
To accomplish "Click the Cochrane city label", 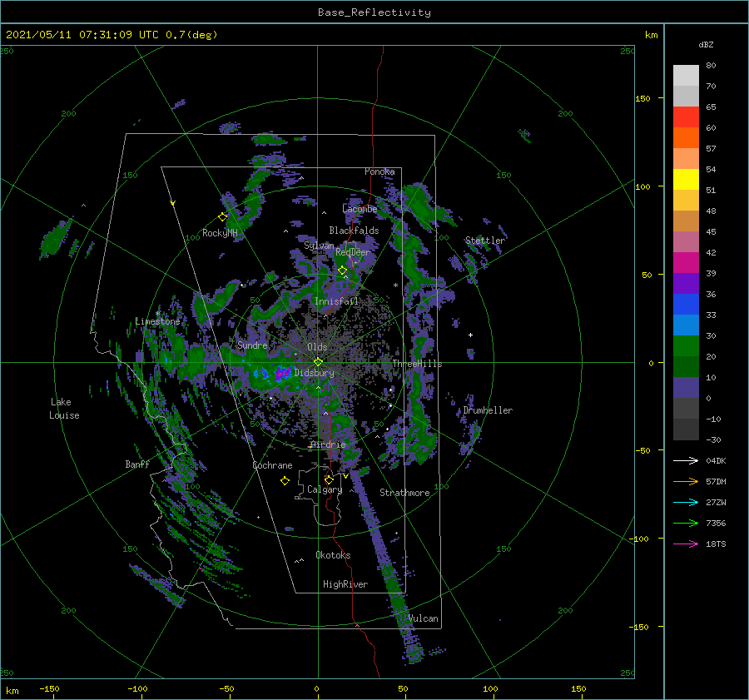I will pos(272,465).
